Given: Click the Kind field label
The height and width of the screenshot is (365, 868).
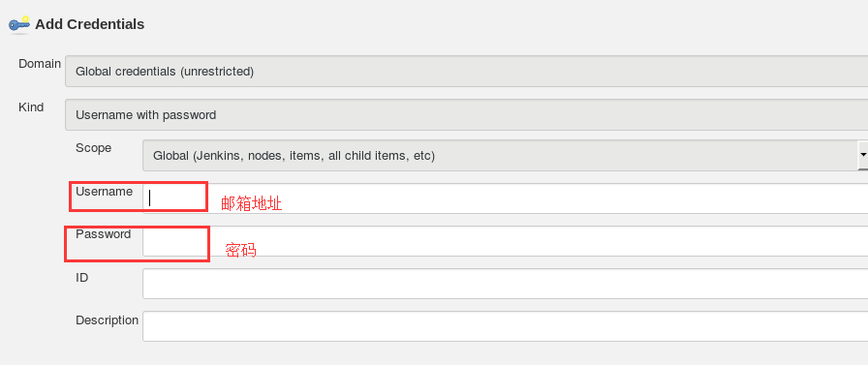Looking at the screenshot, I should pyautogui.click(x=31, y=106).
